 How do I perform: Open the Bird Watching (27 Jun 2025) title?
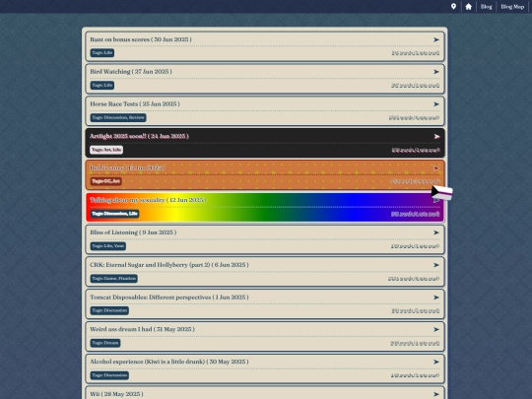coord(131,72)
